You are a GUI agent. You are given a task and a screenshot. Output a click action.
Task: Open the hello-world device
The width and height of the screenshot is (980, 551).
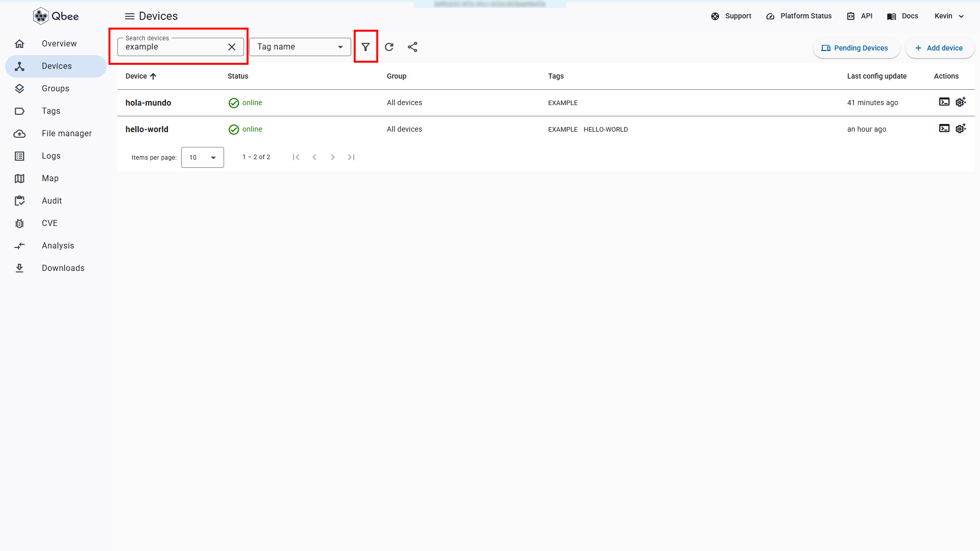point(147,130)
